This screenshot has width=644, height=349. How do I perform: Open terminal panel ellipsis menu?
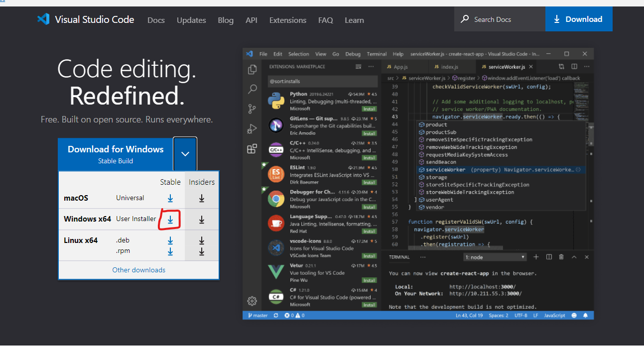tap(423, 257)
